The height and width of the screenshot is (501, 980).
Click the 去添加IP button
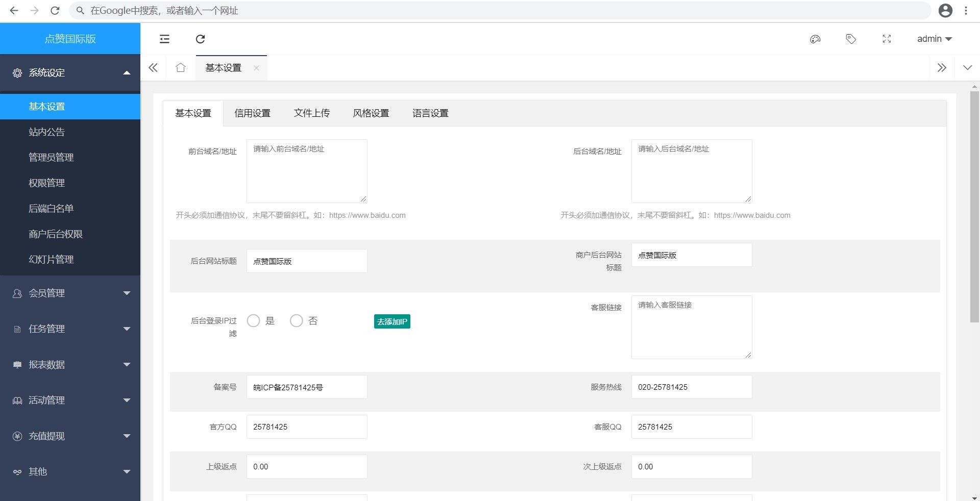[392, 321]
